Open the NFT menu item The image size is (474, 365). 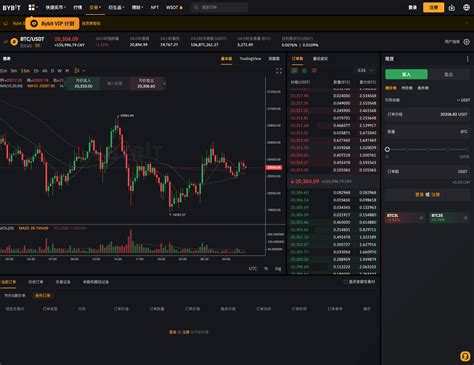pyautogui.click(x=155, y=7)
